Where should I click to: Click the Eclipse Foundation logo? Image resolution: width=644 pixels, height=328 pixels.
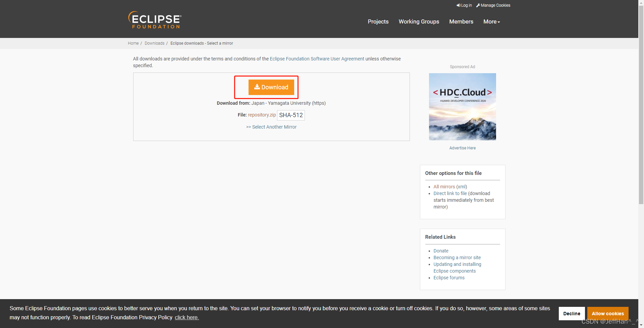tap(155, 20)
